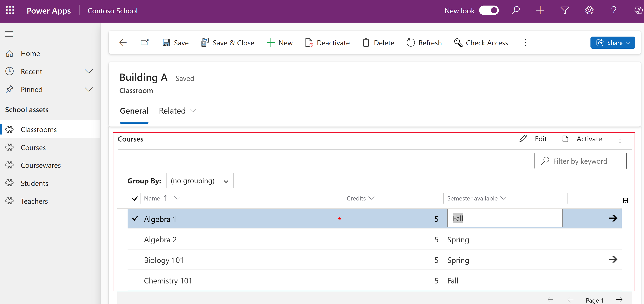
Task: Switch to the General tab
Action: (134, 110)
